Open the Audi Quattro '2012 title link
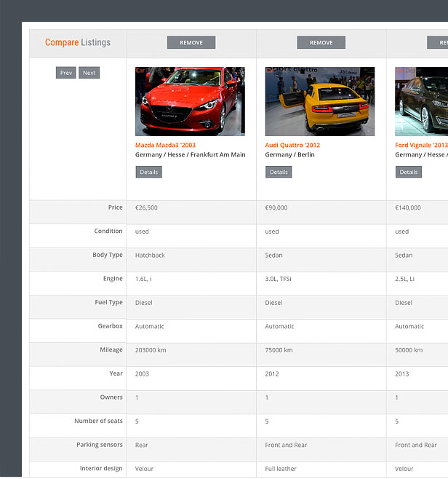 pyautogui.click(x=292, y=145)
